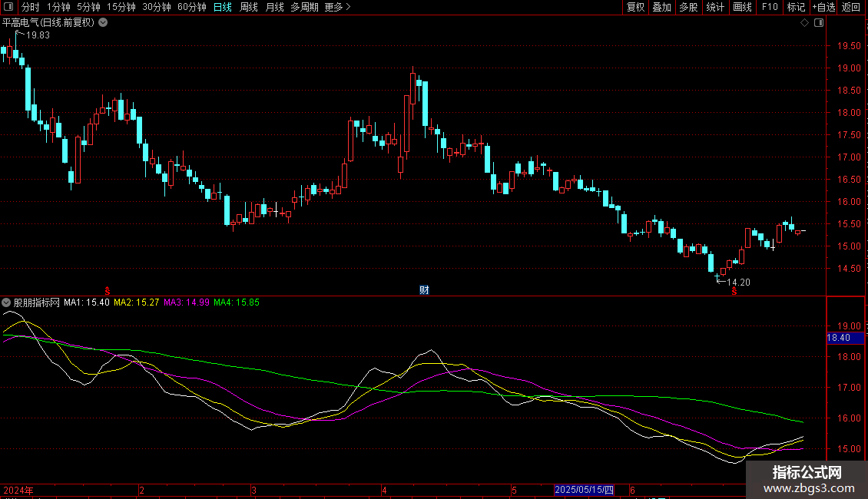Viewport: 868px width, 499px height.
Task: Toggle the sidebar panel icon at top-left
Action: pos(8,7)
